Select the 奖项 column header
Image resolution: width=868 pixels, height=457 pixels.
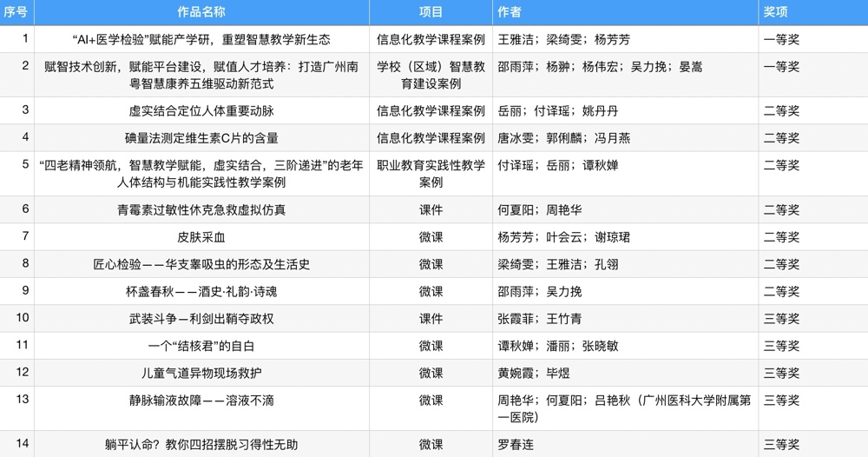[775, 12]
